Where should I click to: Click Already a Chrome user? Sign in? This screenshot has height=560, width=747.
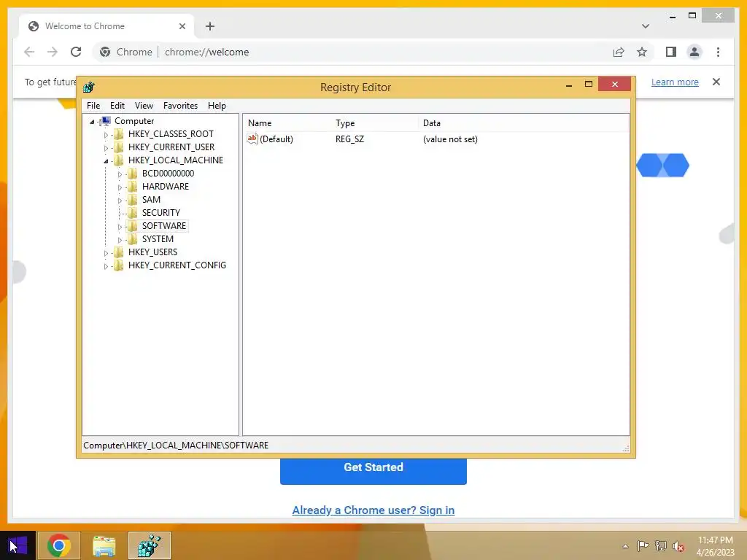(373, 510)
